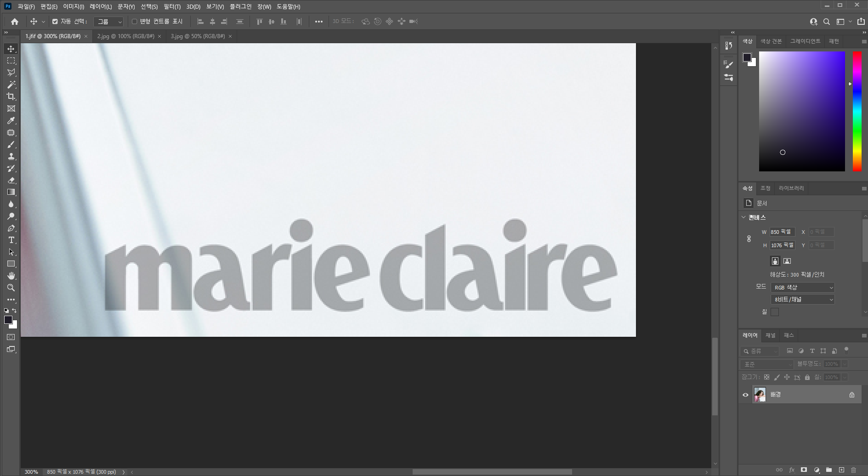Screen dimensions: 868x476
Task: Open the search magnifier in top right
Action: tap(826, 22)
